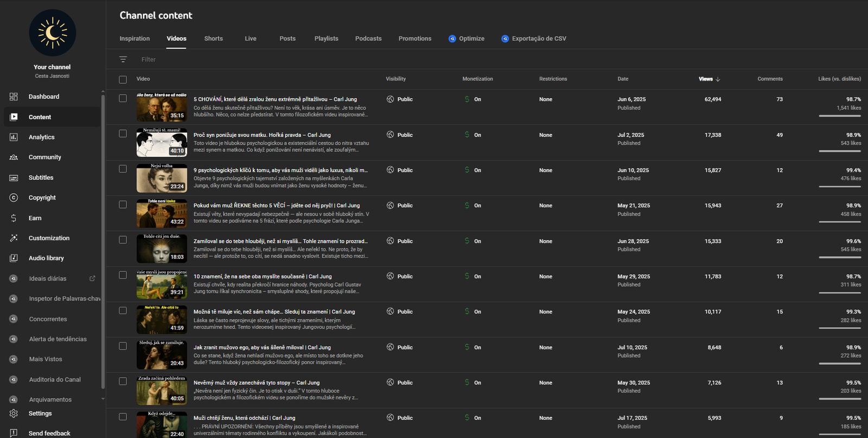Open title link '10 znamení, že na sebe'

[263, 276]
